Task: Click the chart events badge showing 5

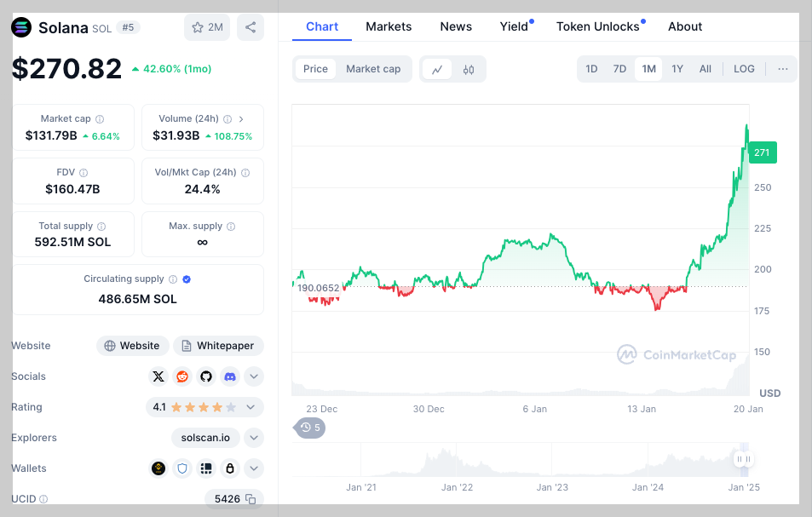Action: 309,428
